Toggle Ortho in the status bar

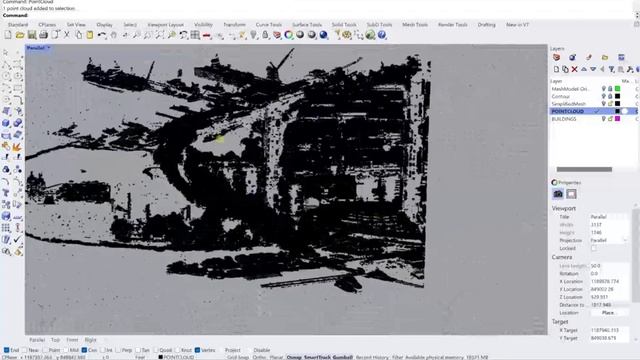pos(259,357)
